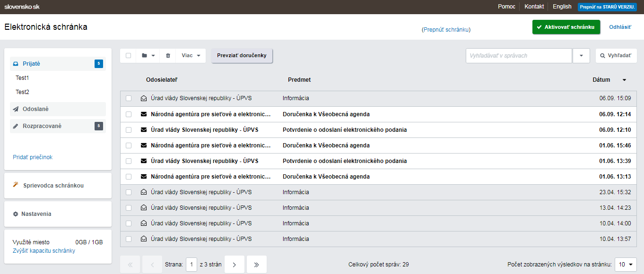
Task: Click envelope icon of 01.06. 13:13 message
Action: pos(144,176)
